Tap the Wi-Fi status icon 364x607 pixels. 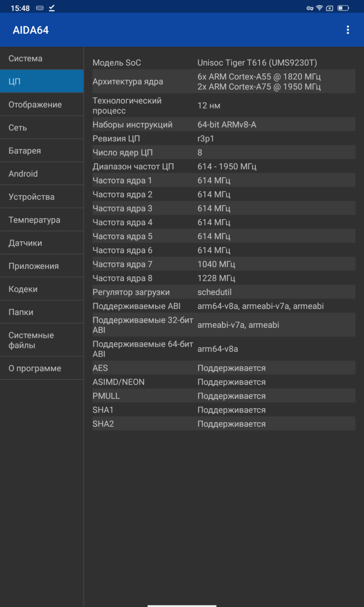[319, 8]
